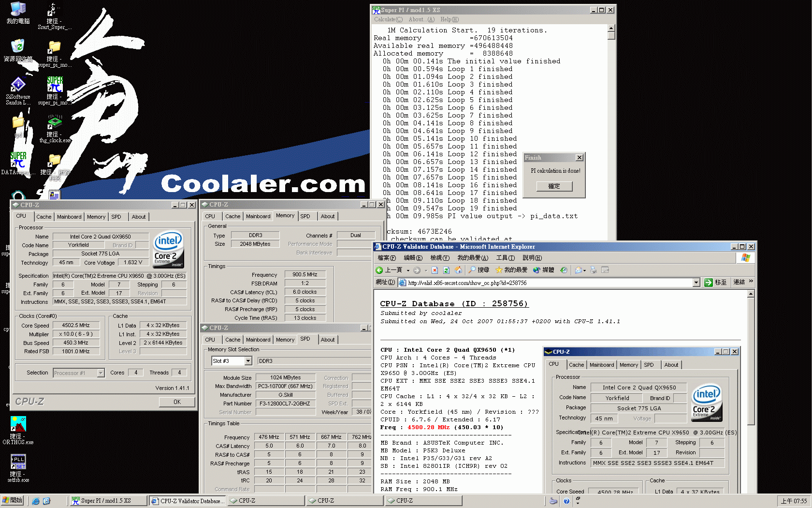Confirm the PI calculation done dialog
The height and width of the screenshot is (508, 812).
click(x=554, y=186)
